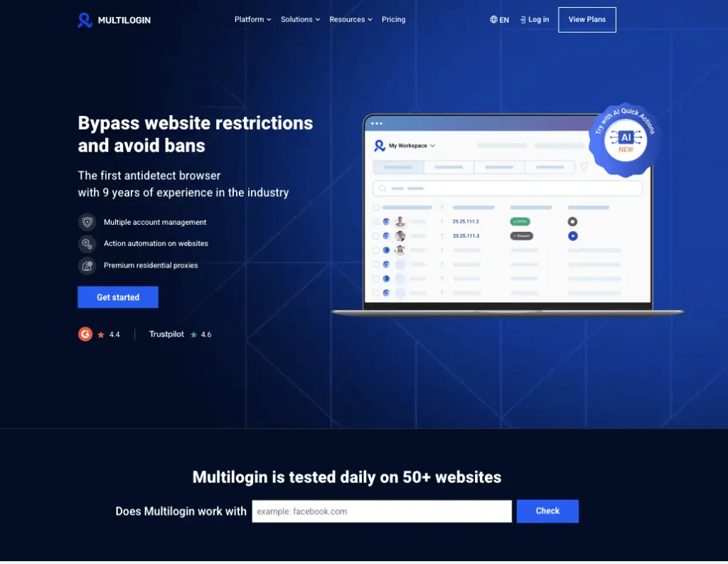Open the Log in link
This screenshot has height=564, width=728.
click(535, 19)
